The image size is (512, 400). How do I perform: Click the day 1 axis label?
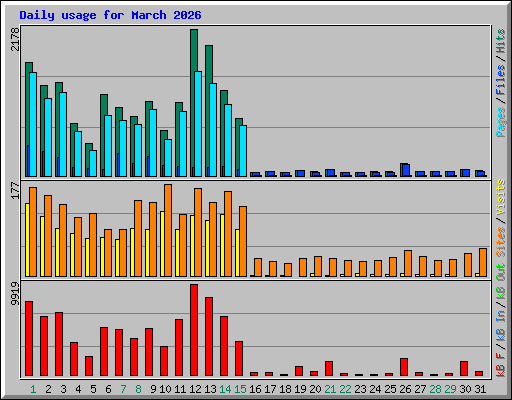(x=33, y=389)
